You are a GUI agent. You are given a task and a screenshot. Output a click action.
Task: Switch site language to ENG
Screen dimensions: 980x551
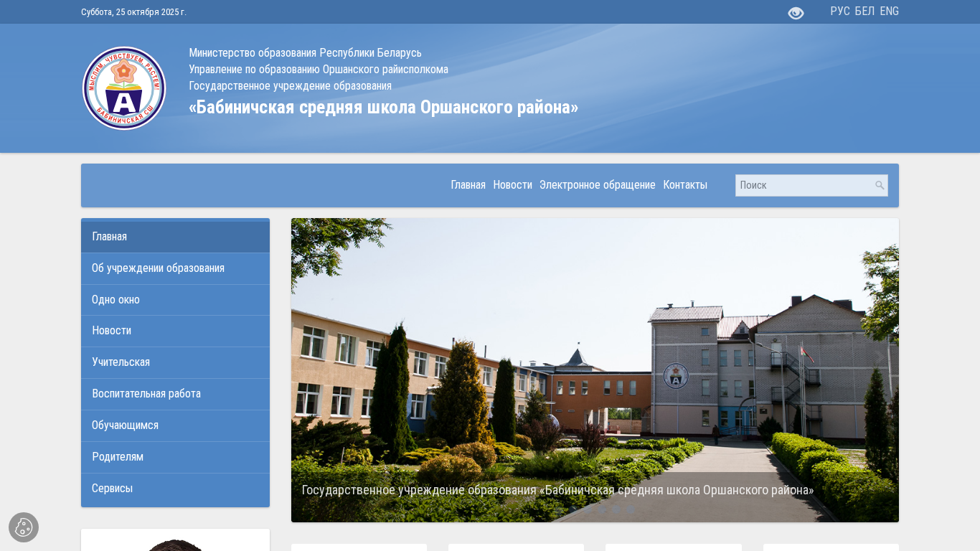pos(890,11)
